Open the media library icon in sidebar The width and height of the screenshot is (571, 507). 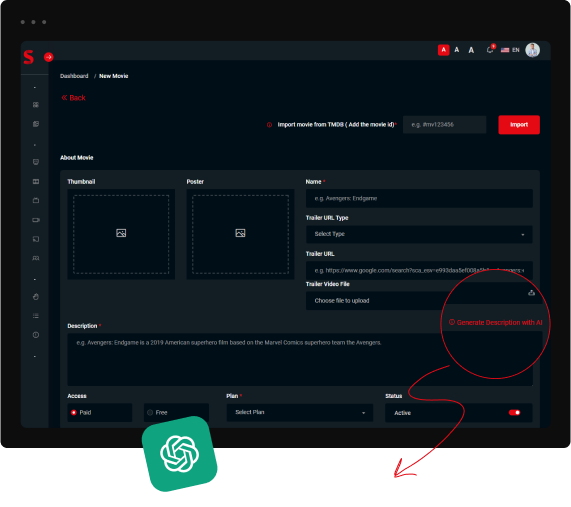36,124
